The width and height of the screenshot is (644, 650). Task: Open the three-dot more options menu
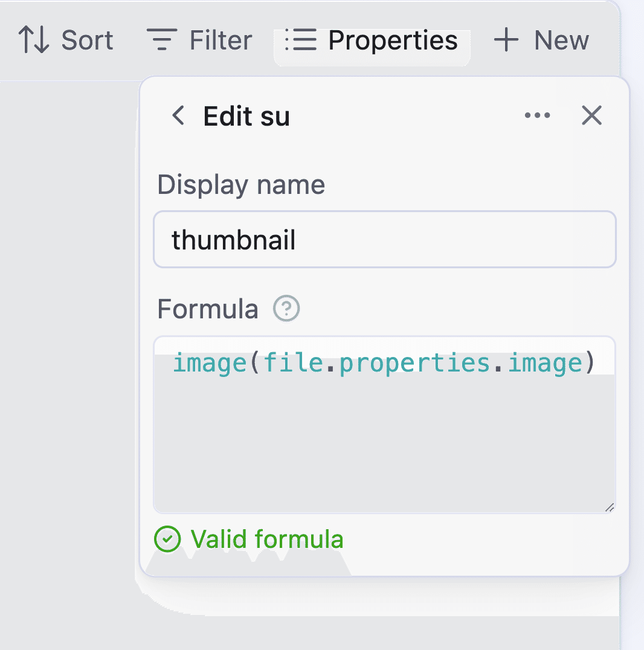537,115
